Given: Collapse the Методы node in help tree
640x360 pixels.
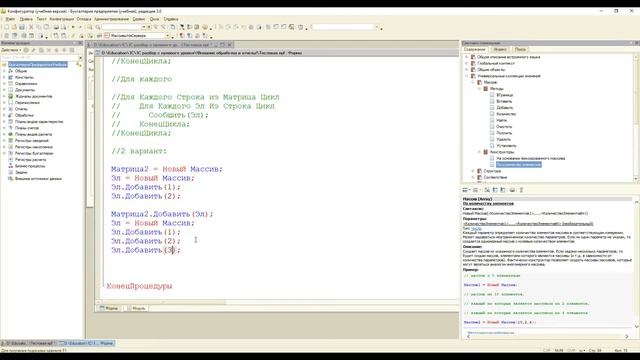Looking at the screenshot, I should 479,89.
